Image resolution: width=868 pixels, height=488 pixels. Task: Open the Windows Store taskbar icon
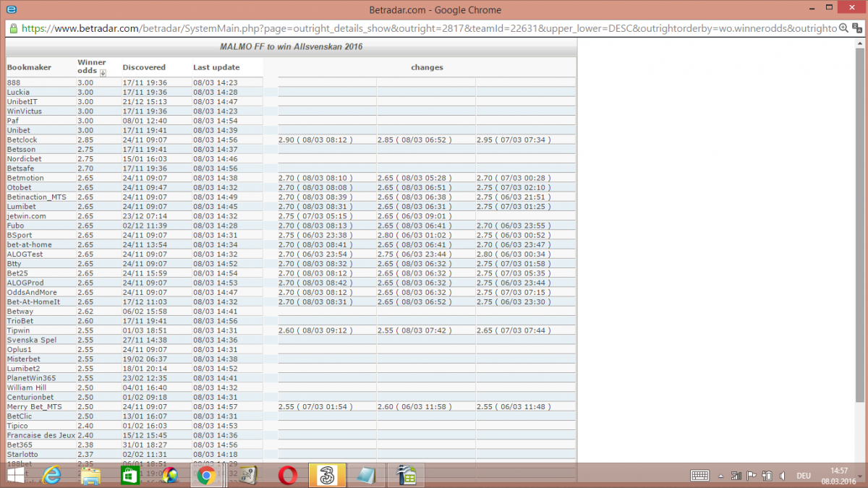tap(130, 475)
